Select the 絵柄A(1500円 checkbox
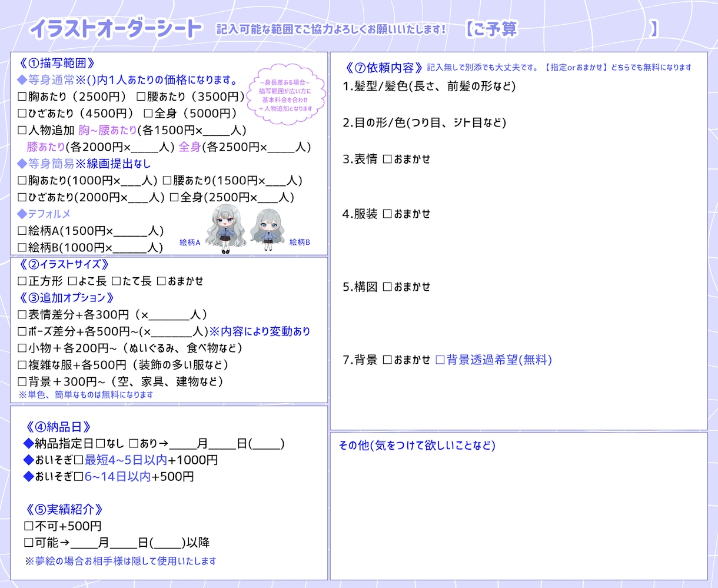 click(22, 231)
